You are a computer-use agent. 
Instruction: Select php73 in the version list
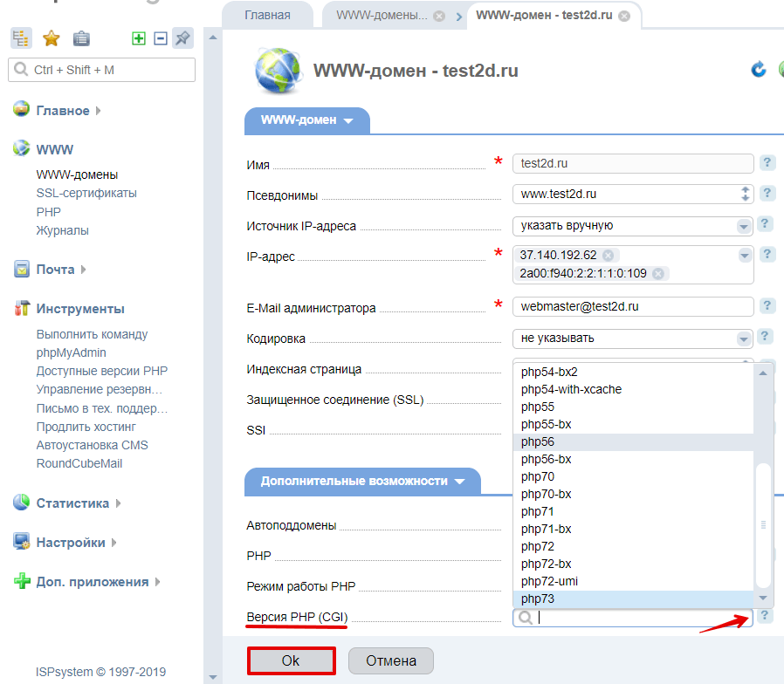(x=633, y=598)
